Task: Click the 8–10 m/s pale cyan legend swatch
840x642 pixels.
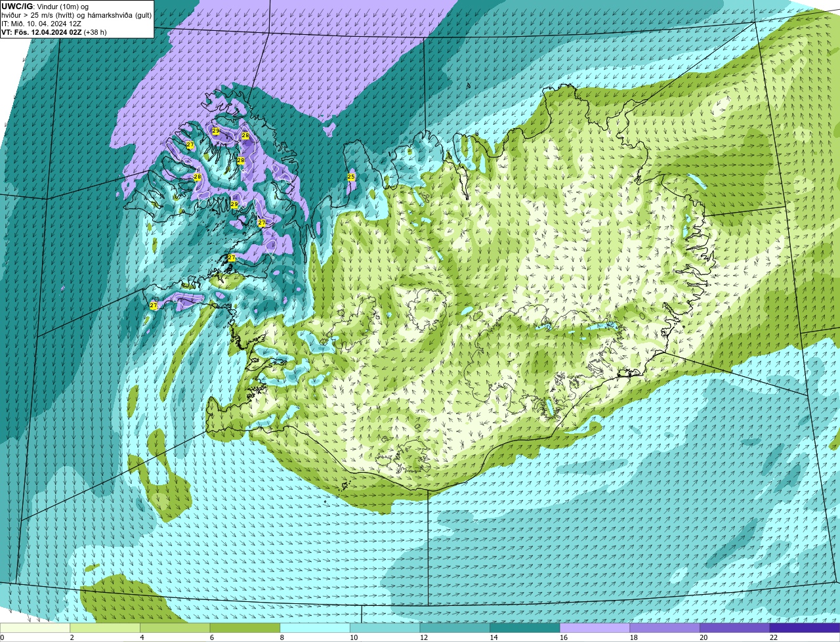Action: coord(315,628)
